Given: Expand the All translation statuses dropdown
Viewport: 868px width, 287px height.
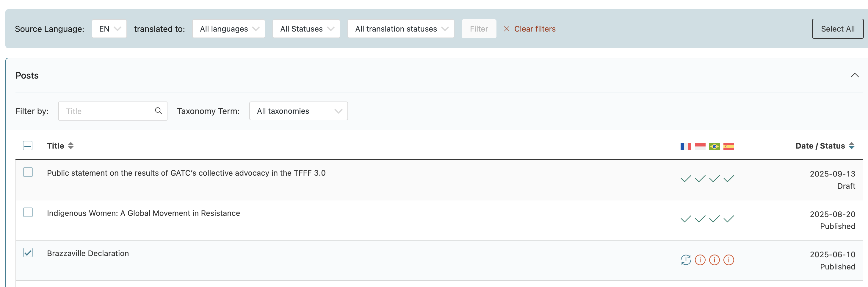Looking at the screenshot, I should point(401,29).
